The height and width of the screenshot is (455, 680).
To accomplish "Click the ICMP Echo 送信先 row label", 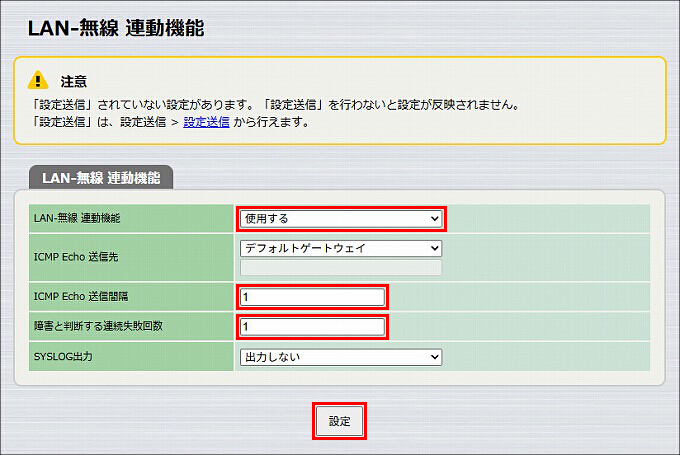I will click(76, 257).
